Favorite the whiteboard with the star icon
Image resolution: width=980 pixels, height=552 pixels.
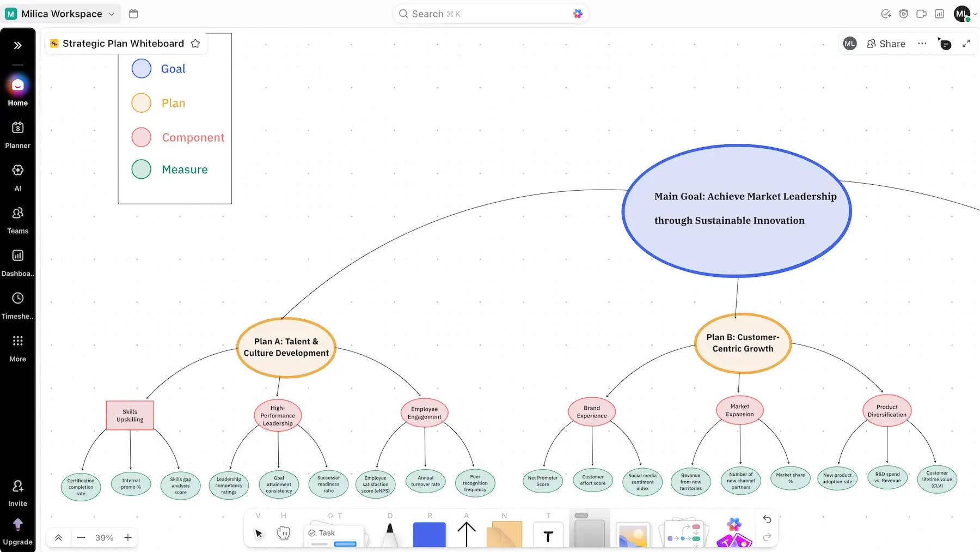(195, 44)
